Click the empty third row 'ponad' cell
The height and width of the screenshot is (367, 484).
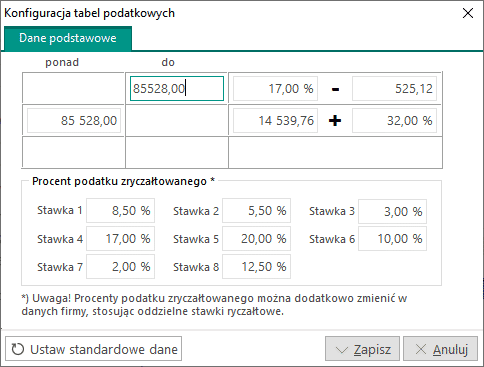tap(74, 152)
